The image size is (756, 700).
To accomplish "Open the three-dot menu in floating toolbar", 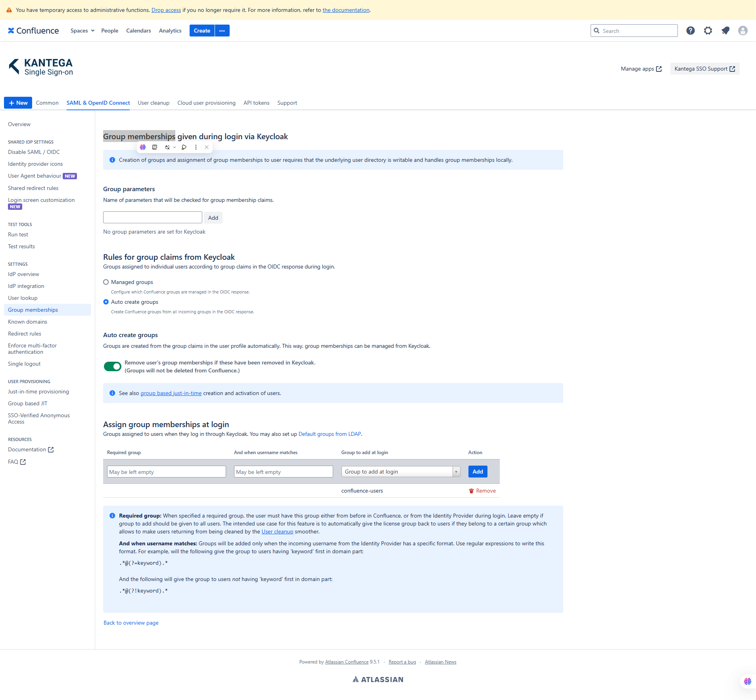I will (196, 147).
